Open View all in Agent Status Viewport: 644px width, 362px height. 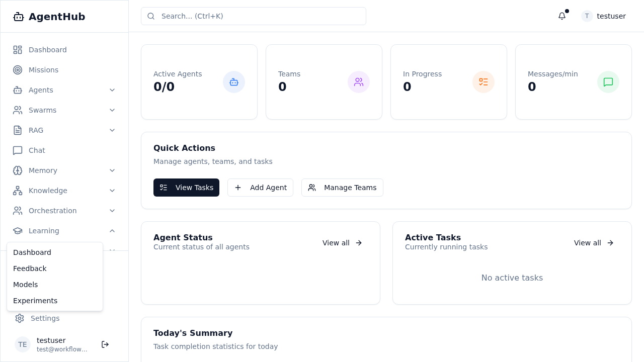click(x=342, y=243)
